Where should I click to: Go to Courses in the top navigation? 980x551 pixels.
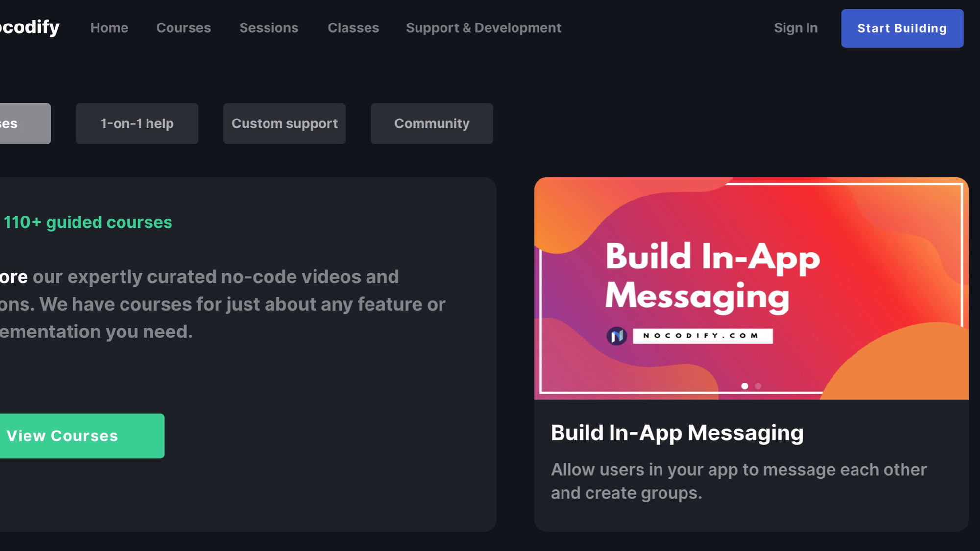[x=184, y=28]
